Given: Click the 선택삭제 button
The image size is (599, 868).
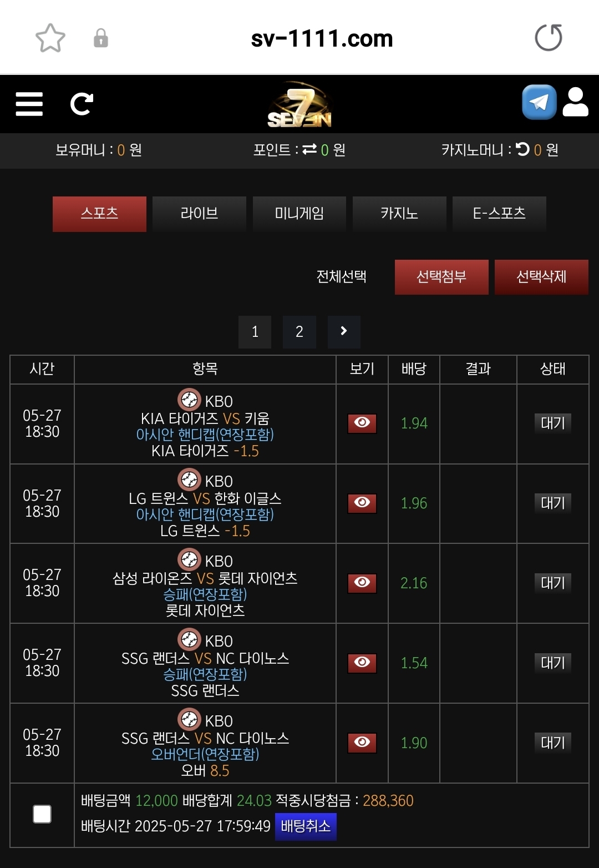Looking at the screenshot, I should pos(541,277).
